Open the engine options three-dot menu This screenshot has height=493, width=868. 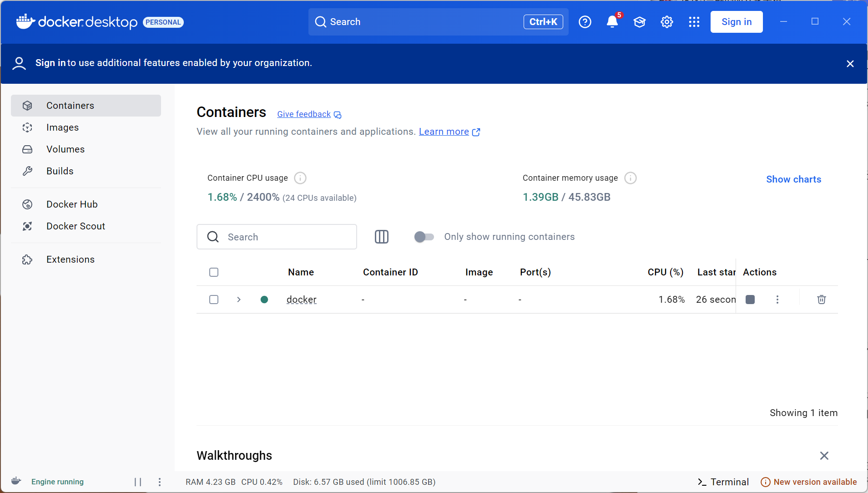pyautogui.click(x=160, y=482)
